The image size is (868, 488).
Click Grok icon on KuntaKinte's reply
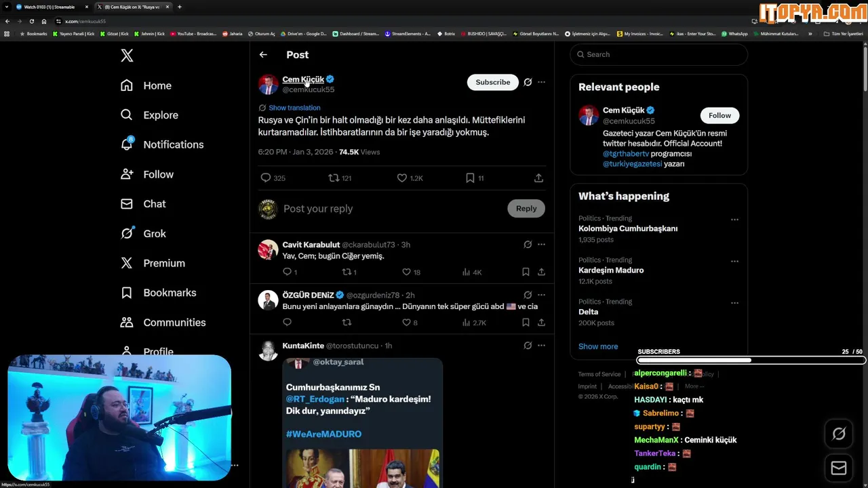pos(528,346)
